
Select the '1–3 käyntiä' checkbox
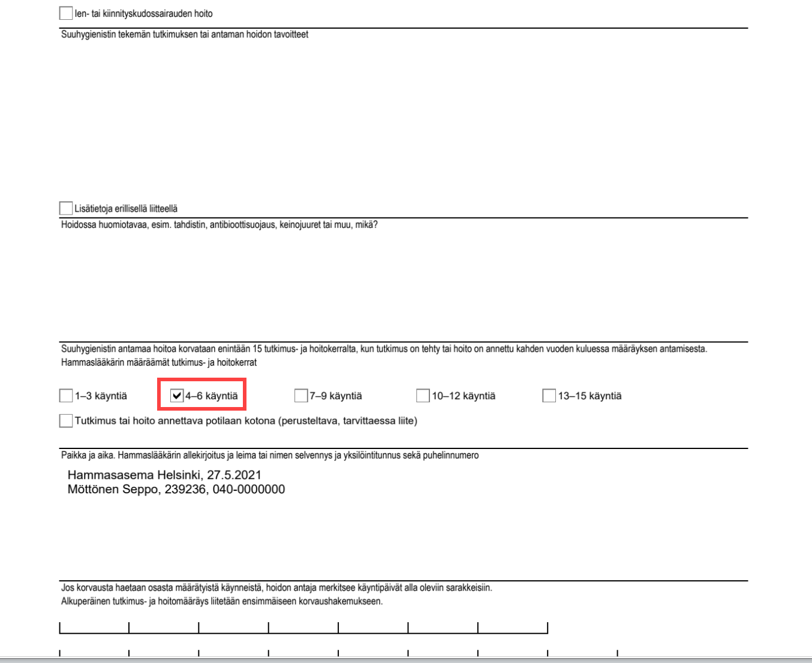point(66,396)
